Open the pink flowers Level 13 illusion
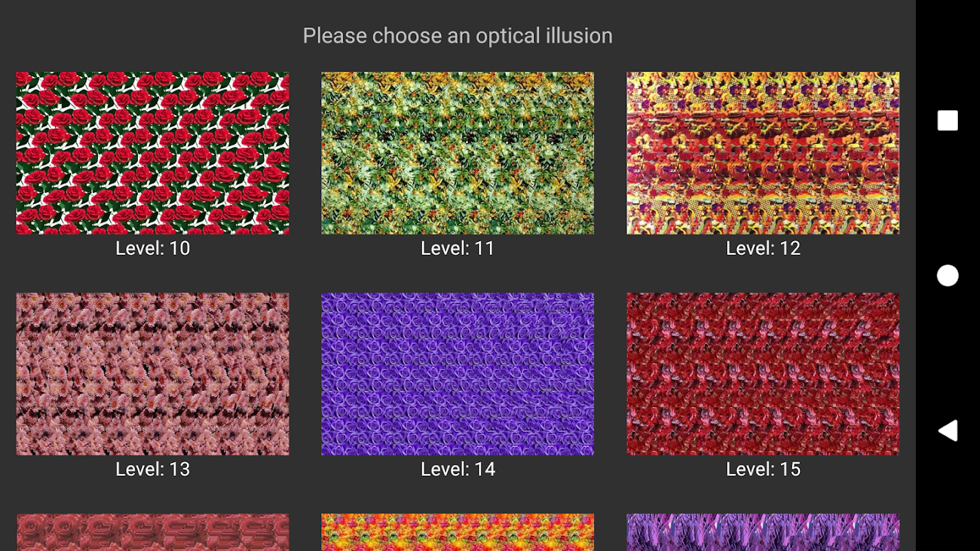 click(152, 374)
